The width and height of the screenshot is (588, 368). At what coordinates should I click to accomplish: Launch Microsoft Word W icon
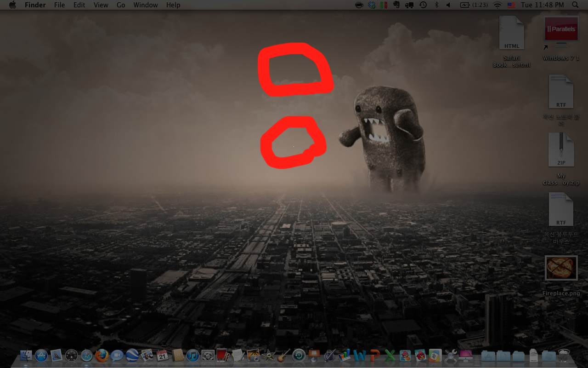tap(360, 356)
